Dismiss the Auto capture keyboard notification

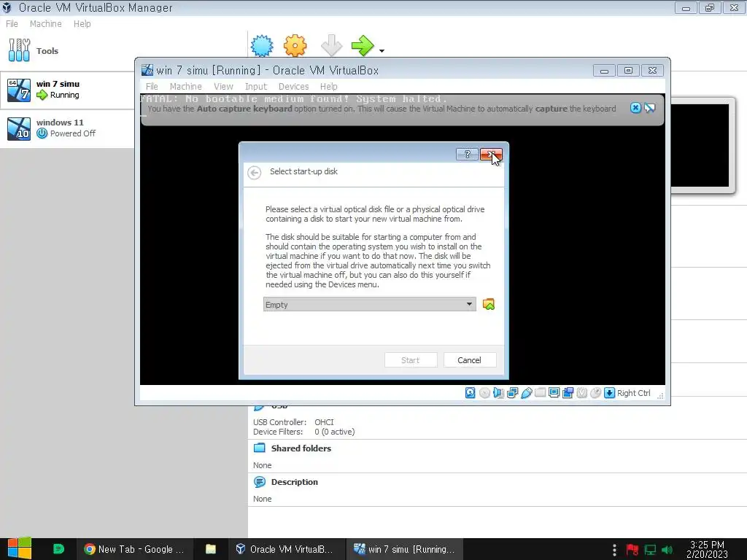click(x=635, y=108)
